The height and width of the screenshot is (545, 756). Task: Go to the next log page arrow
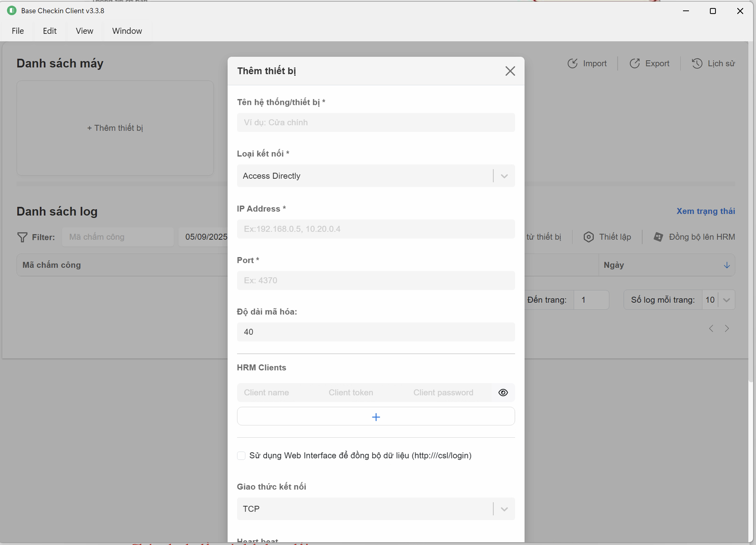coord(727,328)
